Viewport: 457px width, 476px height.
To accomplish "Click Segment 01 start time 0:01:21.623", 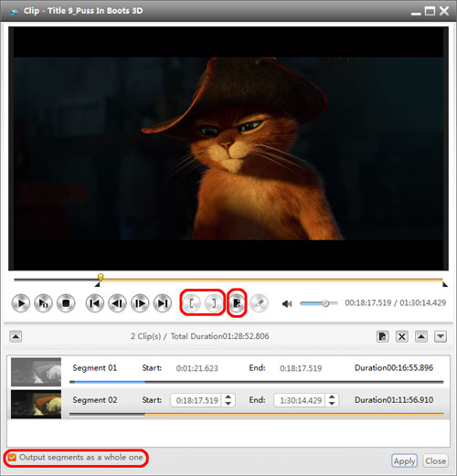I will point(197,368).
